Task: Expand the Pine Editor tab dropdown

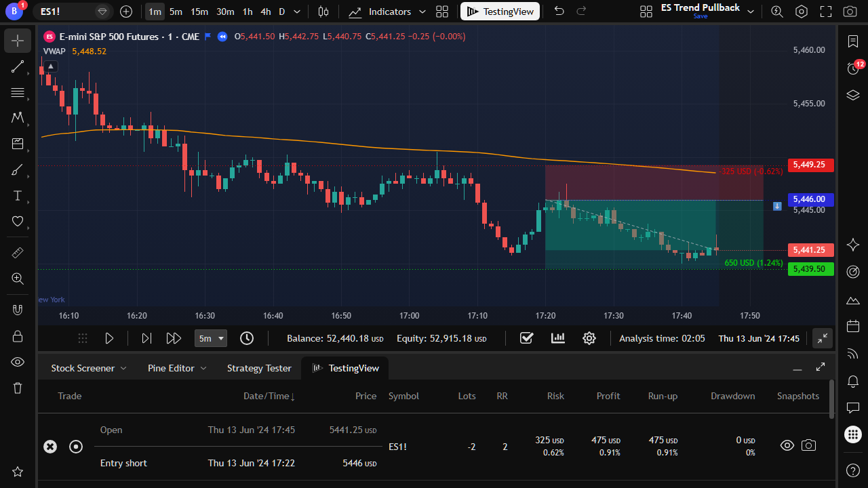Action: [x=203, y=368]
